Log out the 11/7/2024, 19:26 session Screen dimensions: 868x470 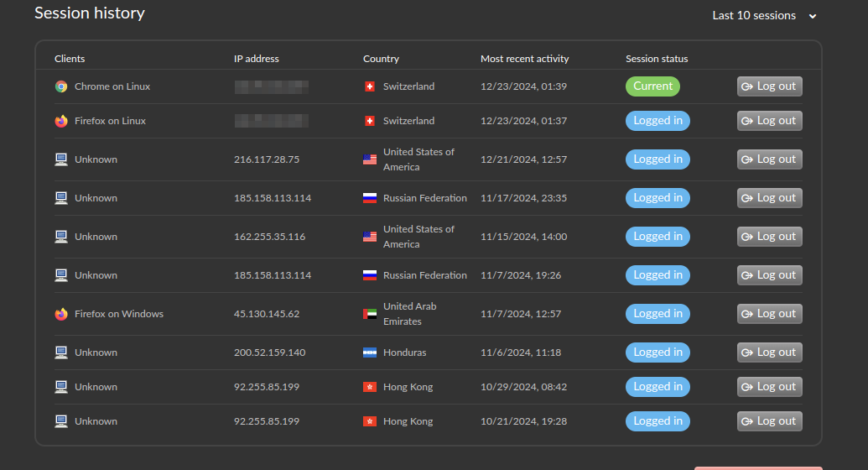[x=770, y=275]
